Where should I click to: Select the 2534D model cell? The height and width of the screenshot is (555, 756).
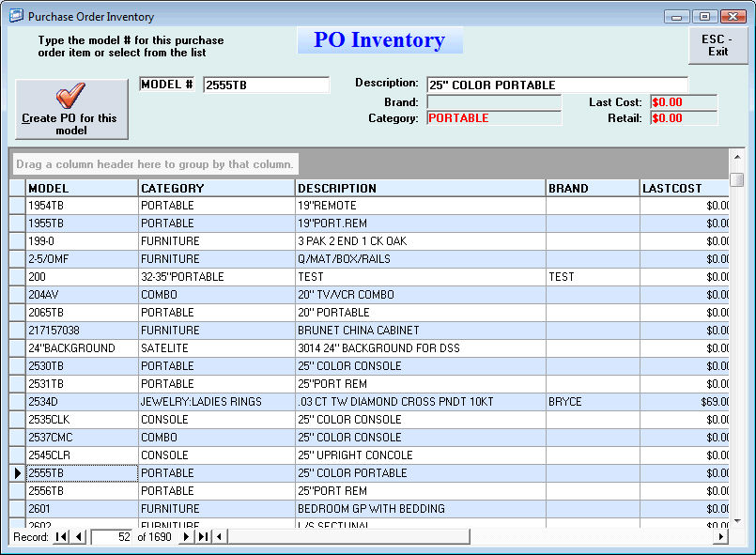click(x=82, y=402)
